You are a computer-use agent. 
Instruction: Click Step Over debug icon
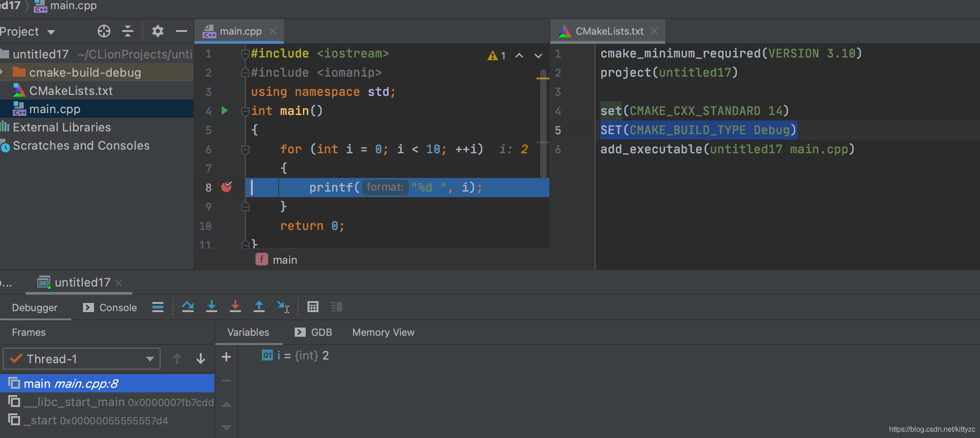(188, 307)
